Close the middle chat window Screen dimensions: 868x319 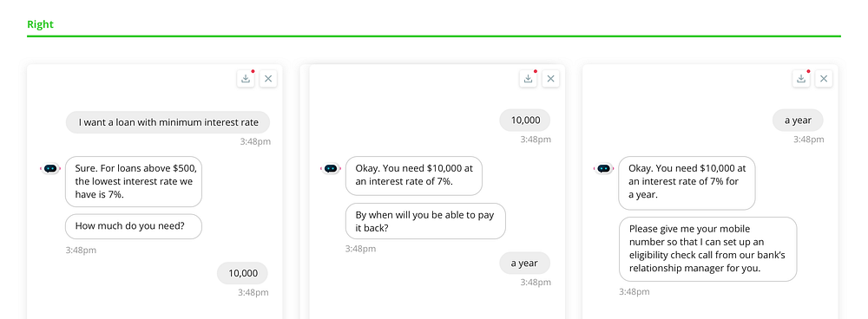pyautogui.click(x=551, y=79)
